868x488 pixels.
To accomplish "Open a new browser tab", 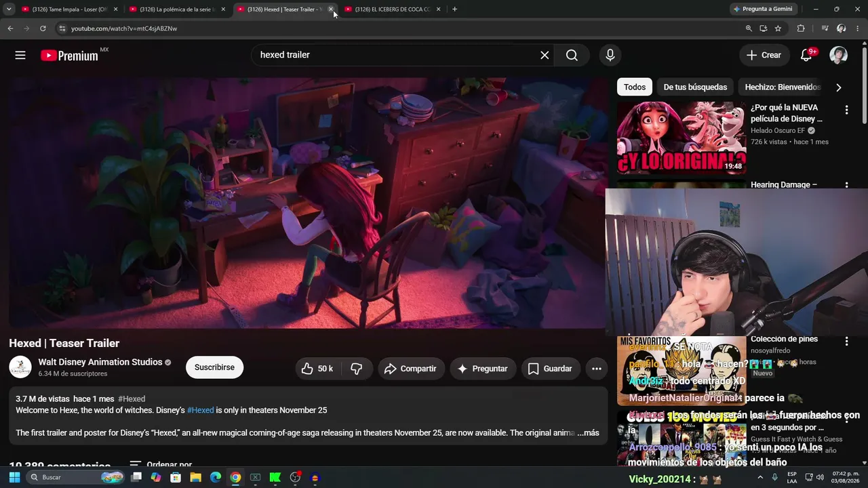I will 454,9.
